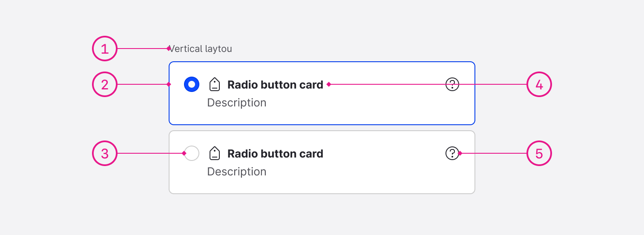This screenshot has height=235, width=644.
Task: Open the help icon in the unselected card
Action: tap(451, 153)
